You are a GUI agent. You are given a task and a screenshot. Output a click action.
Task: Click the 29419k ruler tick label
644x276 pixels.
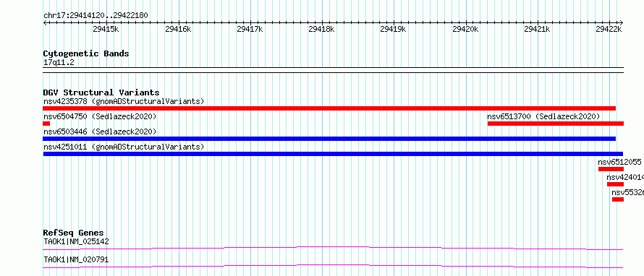click(x=394, y=29)
